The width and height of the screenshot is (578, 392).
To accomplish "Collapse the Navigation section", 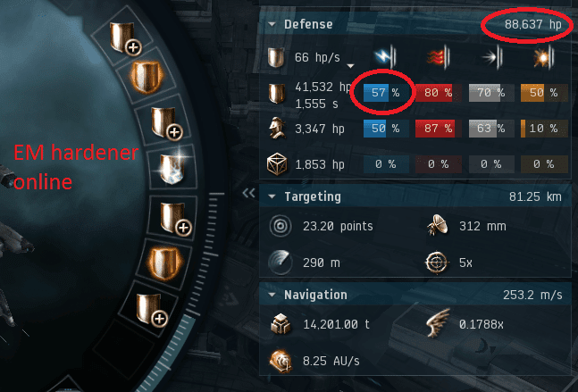I will click(x=272, y=295).
